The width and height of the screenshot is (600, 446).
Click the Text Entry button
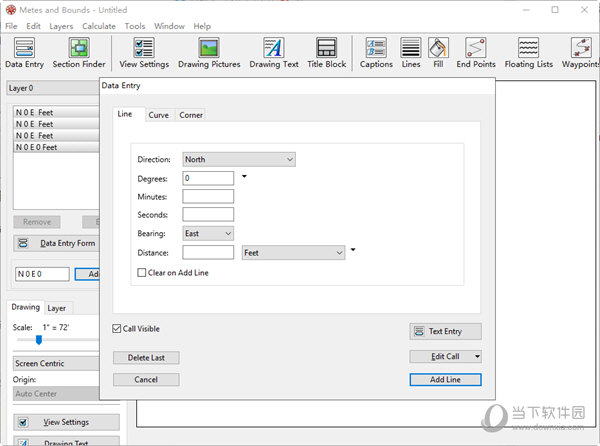click(x=445, y=331)
